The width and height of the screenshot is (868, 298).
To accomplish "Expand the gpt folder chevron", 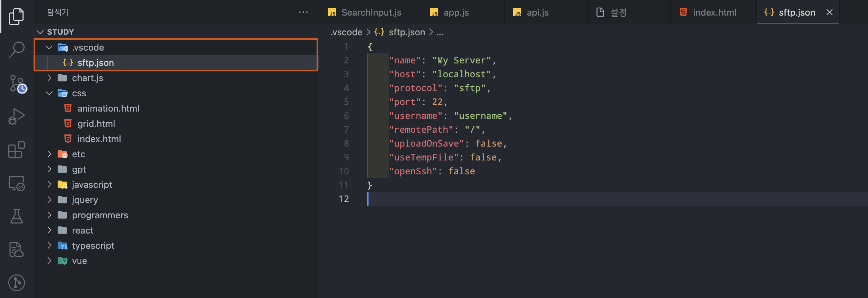I will pyautogui.click(x=49, y=169).
